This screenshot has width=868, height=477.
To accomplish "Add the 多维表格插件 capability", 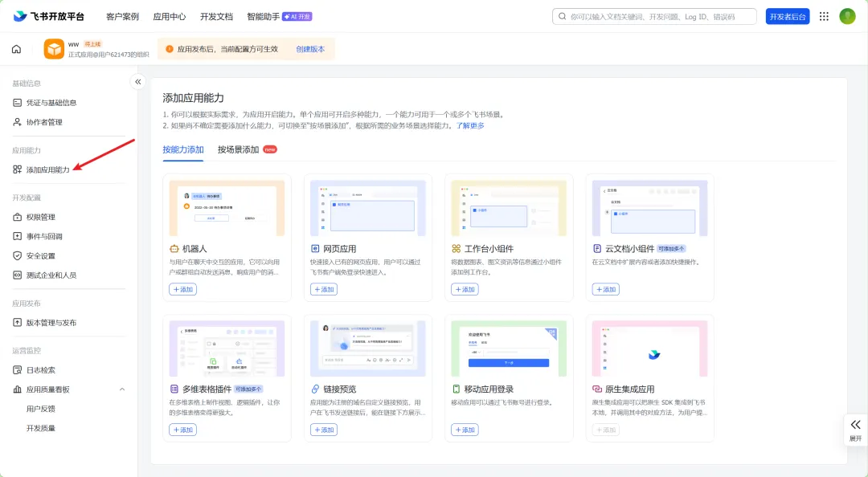I will tap(182, 430).
